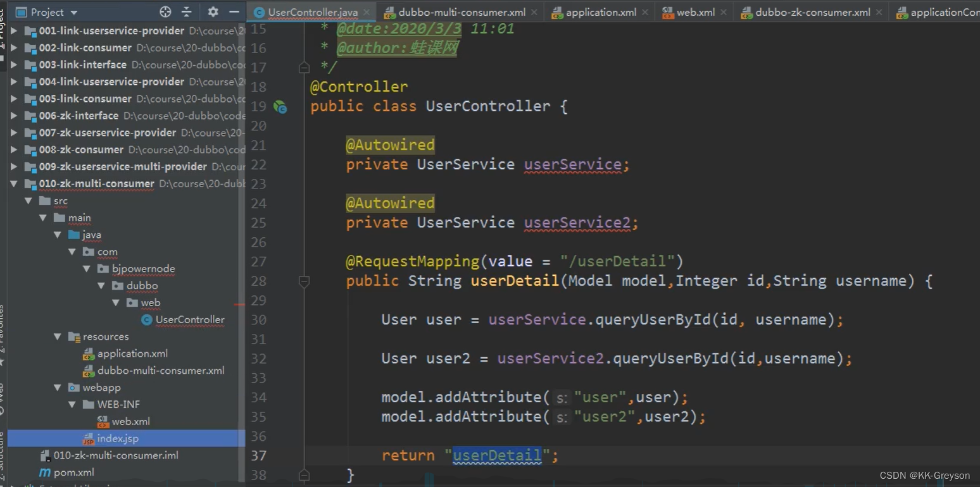Viewport: 980px width, 487px height.
Task: Click line number 27 in gutter
Action: pyautogui.click(x=258, y=262)
